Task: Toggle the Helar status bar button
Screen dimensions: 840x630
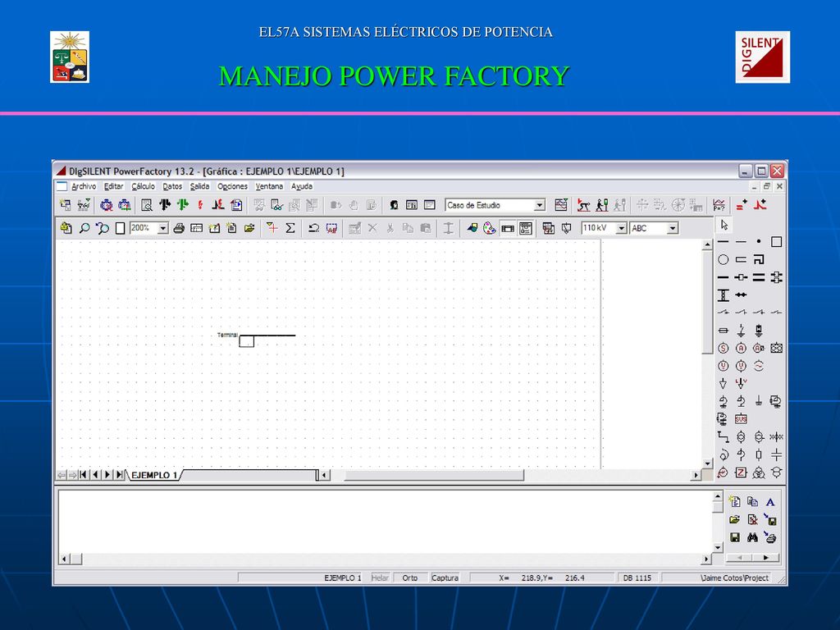Action: tap(380, 578)
